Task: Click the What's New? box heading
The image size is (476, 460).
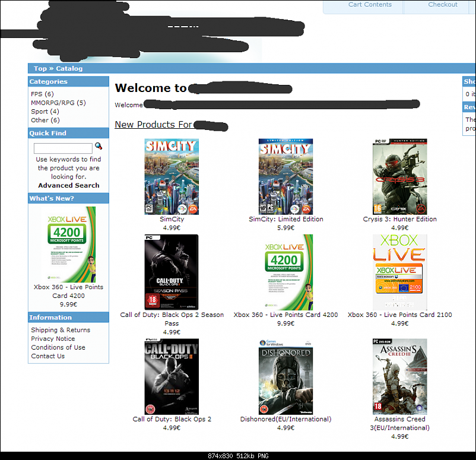Action: 52,199
